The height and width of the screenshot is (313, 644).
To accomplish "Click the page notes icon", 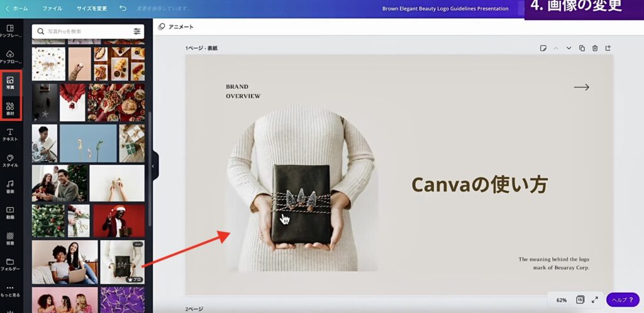I will pyautogui.click(x=543, y=48).
